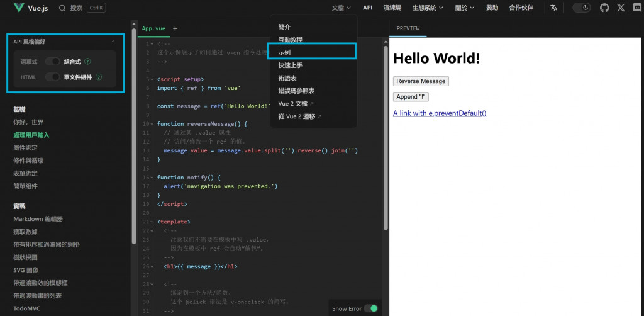Collapse the API 風格偏好 panel chevron

pos(113,42)
